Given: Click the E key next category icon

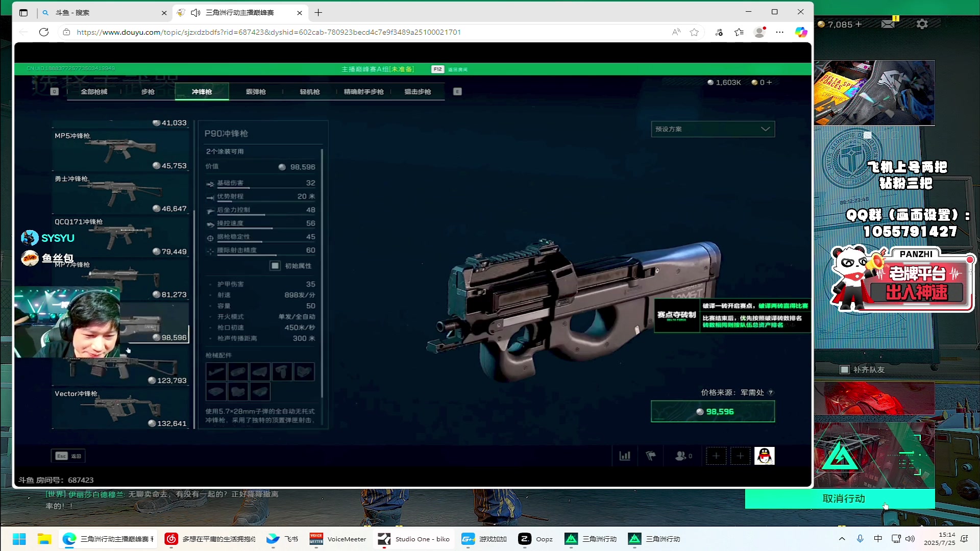Looking at the screenshot, I should click(457, 92).
